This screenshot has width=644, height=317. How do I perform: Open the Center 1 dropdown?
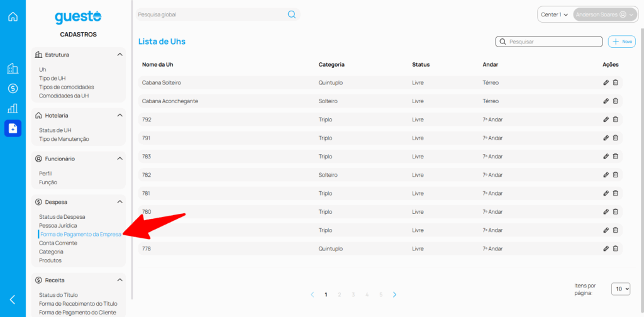tap(554, 14)
